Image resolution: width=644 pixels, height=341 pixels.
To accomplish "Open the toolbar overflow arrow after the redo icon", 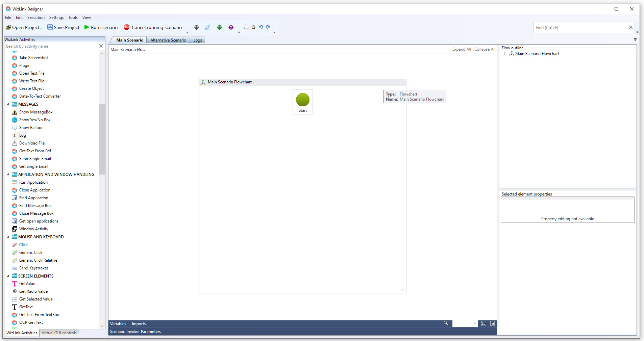I will 274,32.
